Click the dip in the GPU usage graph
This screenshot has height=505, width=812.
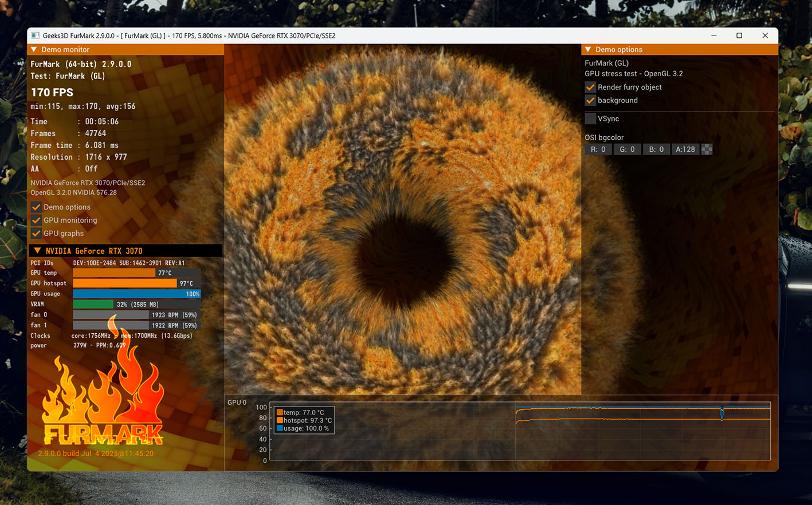click(722, 413)
